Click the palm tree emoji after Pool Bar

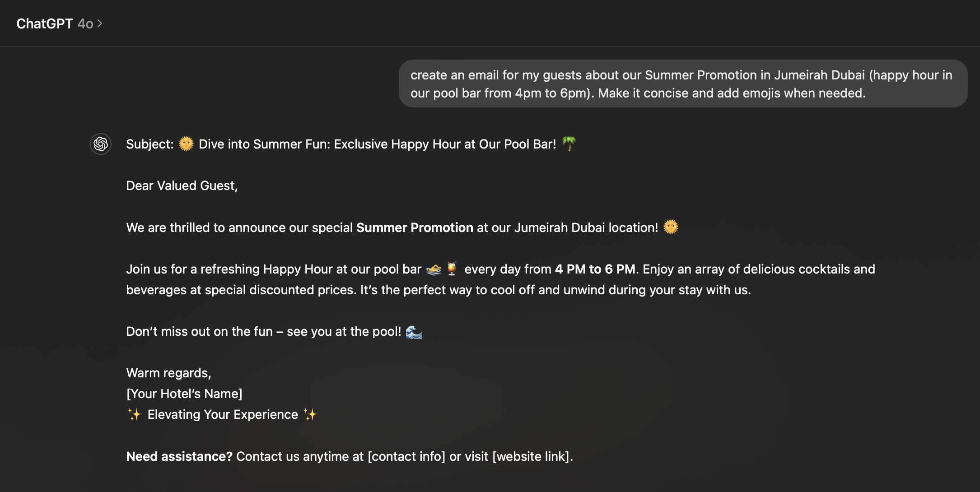tap(569, 144)
